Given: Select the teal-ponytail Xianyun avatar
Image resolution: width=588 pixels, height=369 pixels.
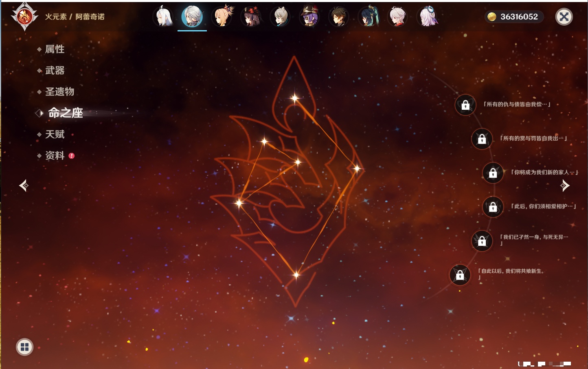Looking at the screenshot, I should click(368, 17).
